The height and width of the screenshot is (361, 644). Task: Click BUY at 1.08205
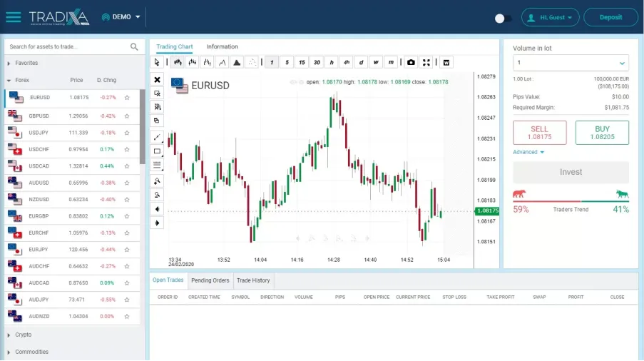[x=602, y=133]
